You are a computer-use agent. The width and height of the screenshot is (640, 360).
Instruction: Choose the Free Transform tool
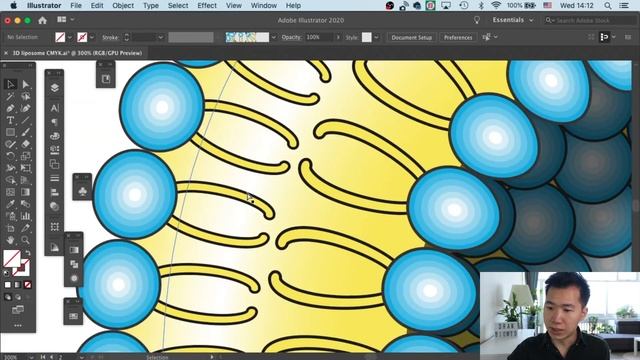(26, 168)
